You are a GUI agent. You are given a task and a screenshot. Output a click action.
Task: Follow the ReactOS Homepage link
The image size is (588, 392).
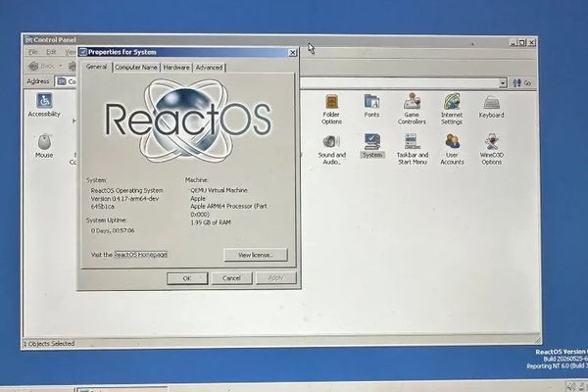point(140,255)
